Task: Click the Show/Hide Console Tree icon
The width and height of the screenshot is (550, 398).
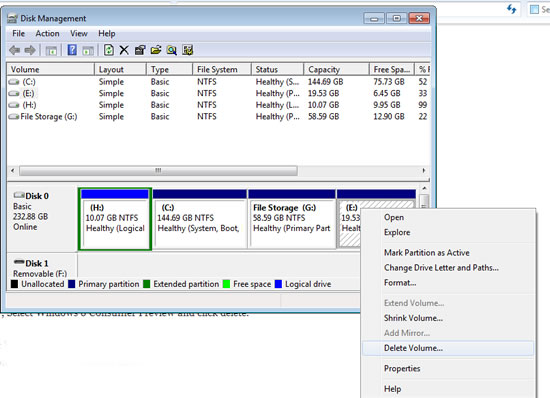Action: [51, 51]
